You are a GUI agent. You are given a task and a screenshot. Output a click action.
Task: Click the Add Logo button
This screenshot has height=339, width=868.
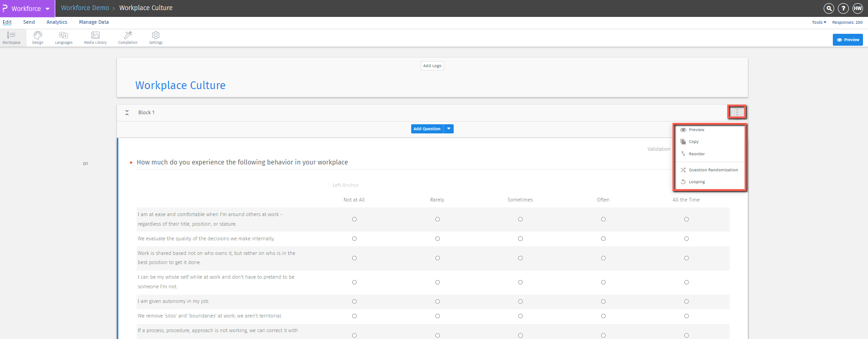[x=432, y=66]
